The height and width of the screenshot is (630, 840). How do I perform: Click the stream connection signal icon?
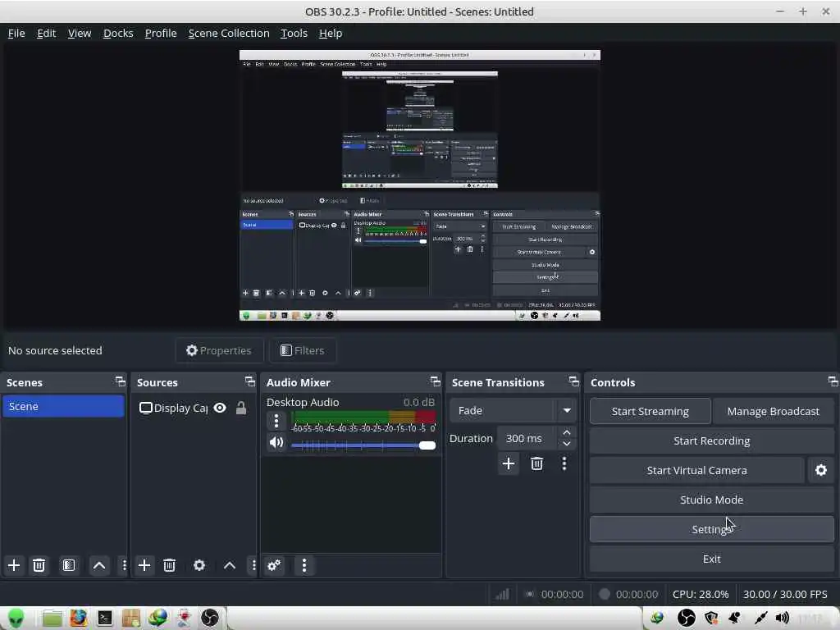coord(502,594)
